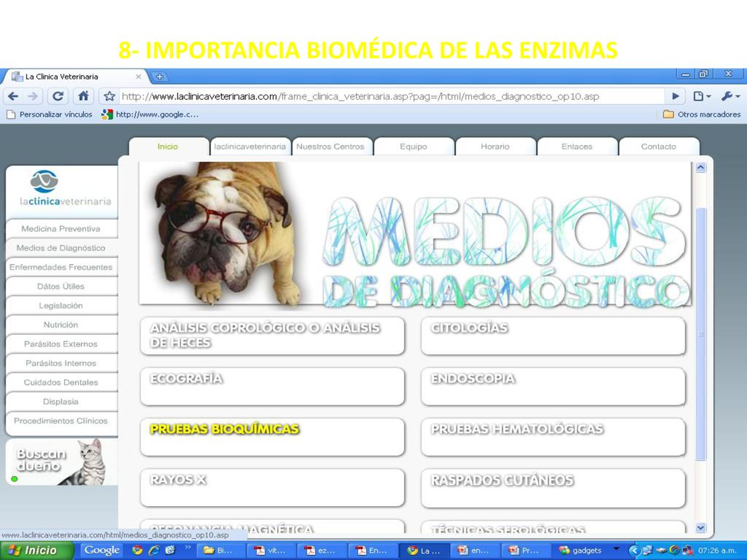Click the address bar URL field
747x560 pixels.
click(391, 97)
